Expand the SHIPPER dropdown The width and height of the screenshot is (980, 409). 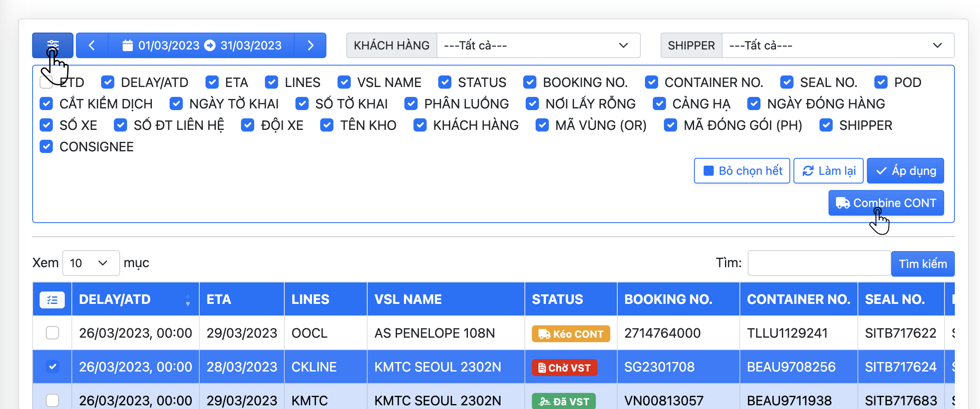click(x=837, y=45)
